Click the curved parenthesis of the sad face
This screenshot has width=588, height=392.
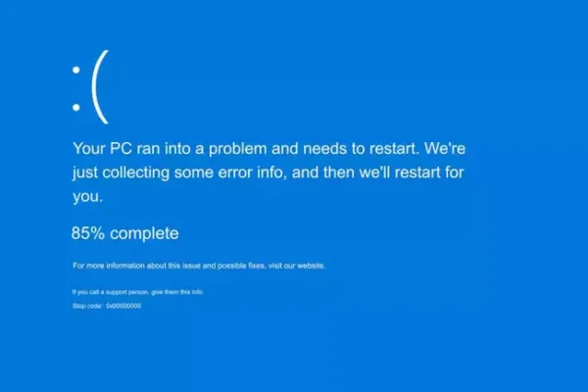101,86
